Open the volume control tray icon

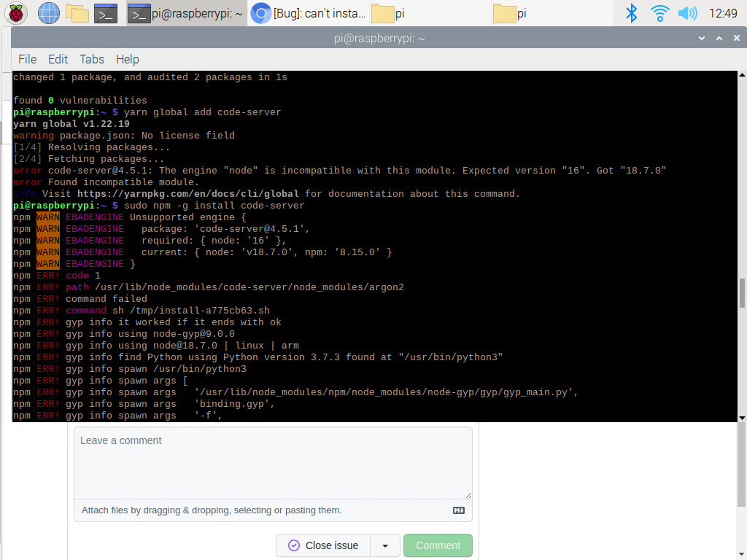(x=687, y=13)
